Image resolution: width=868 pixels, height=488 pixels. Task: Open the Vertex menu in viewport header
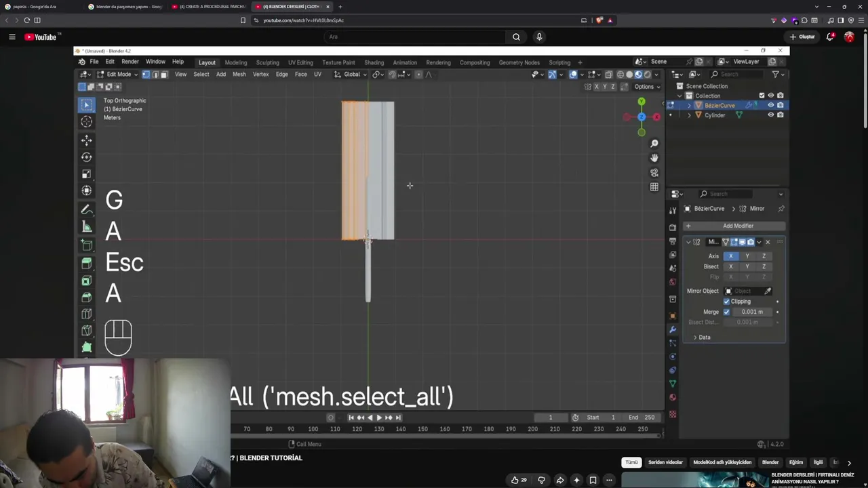(260, 75)
